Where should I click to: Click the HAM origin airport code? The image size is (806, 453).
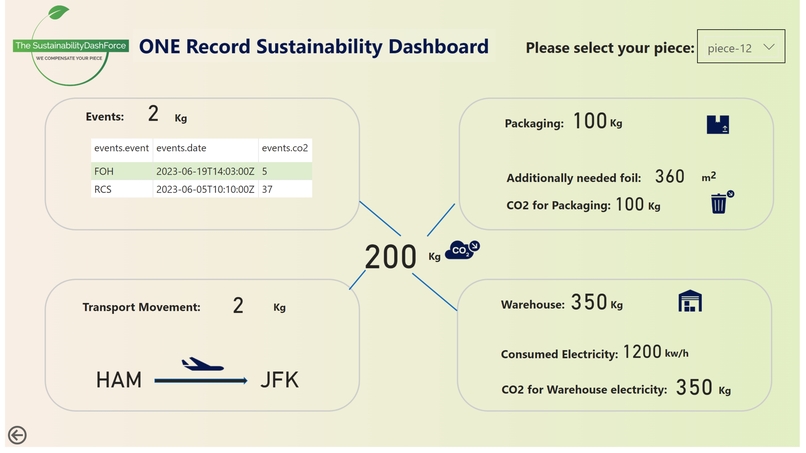point(119,380)
